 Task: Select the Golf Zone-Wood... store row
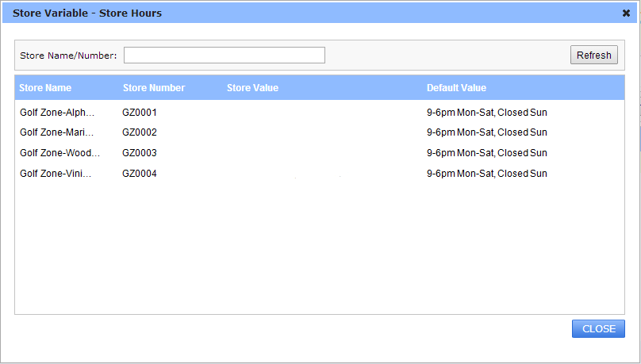tap(320, 153)
